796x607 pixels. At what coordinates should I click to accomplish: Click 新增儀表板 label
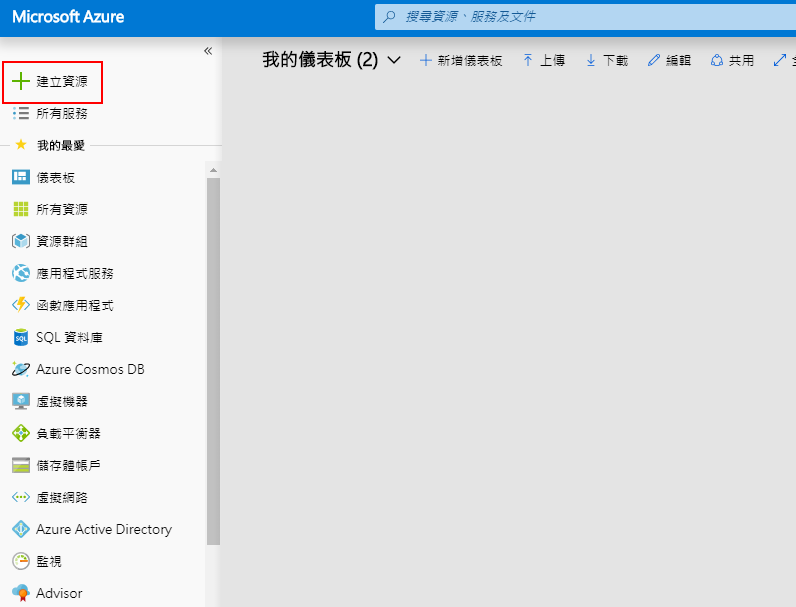point(470,60)
